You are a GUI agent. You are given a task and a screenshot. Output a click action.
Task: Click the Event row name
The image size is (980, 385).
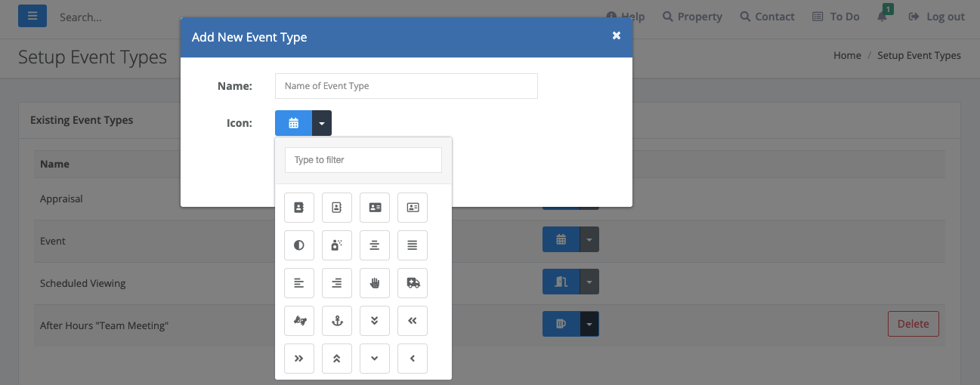pos(53,241)
